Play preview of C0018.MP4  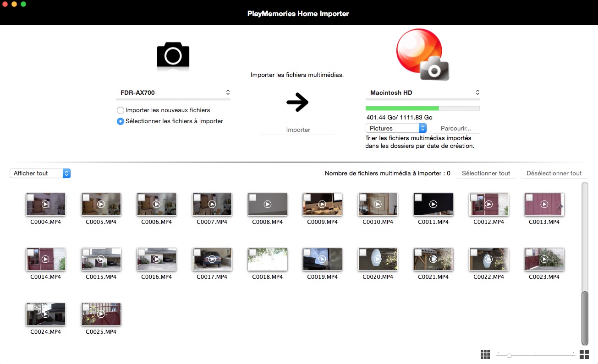coord(267,259)
